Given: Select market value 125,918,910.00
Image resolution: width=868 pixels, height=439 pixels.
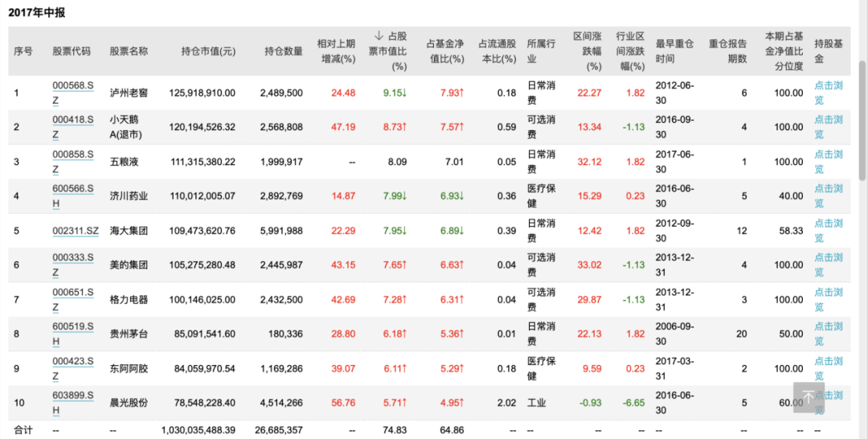Looking at the screenshot, I should click(x=202, y=92).
